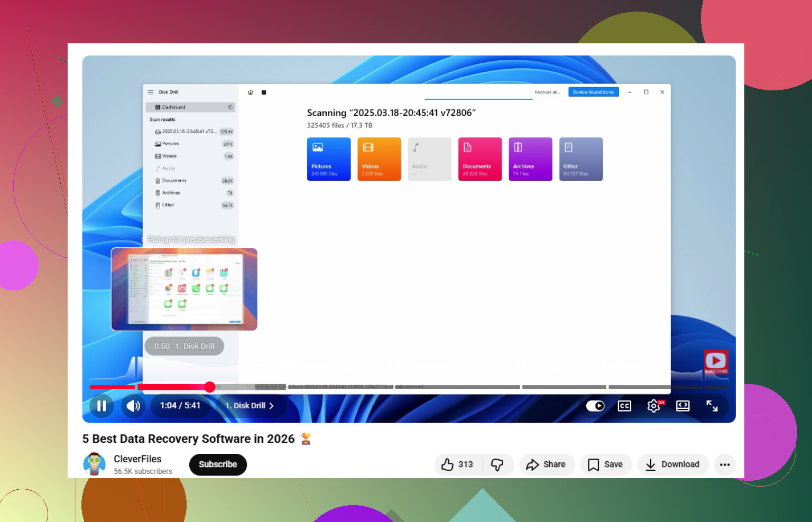Screen dimensions: 812x522
Task: Open the Archives category tile
Action: pos(530,159)
